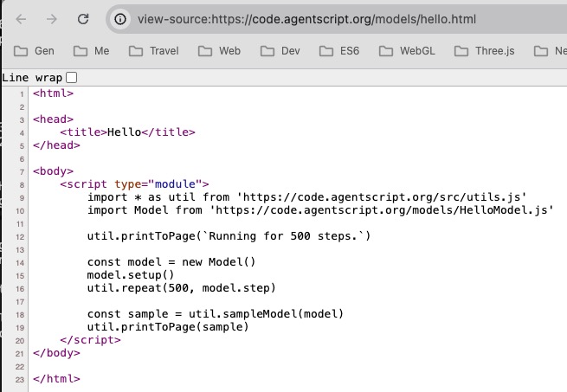Open the partially visible Ne bookmarks folder

pos(551,51)
